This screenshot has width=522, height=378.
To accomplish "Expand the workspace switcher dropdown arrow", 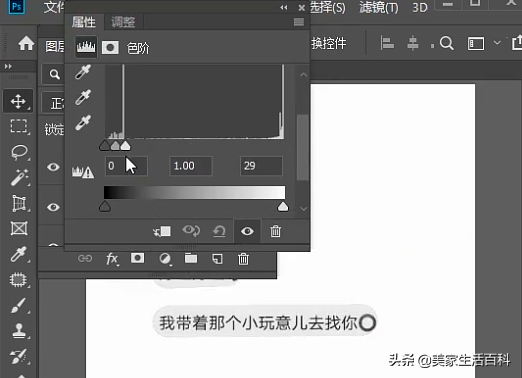I will click(x=497, y=43).
